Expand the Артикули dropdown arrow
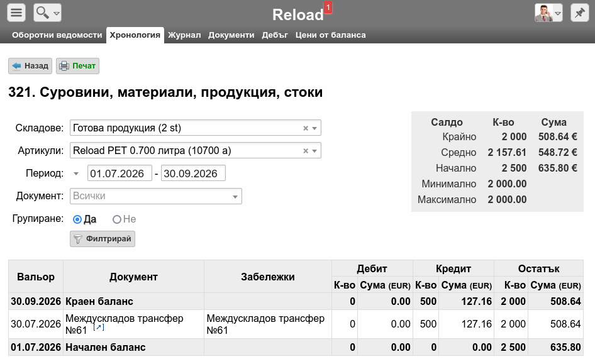595x364 pixels. (314, 151)
